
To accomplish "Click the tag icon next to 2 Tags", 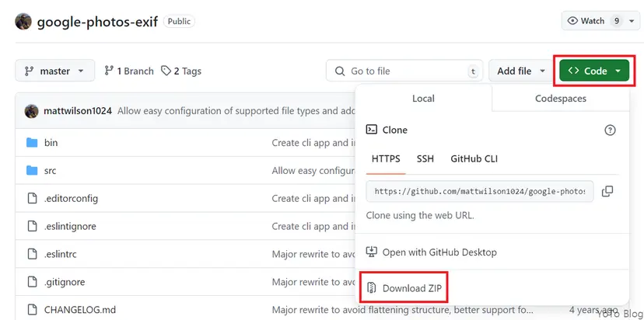I will (x=166, y=71).
